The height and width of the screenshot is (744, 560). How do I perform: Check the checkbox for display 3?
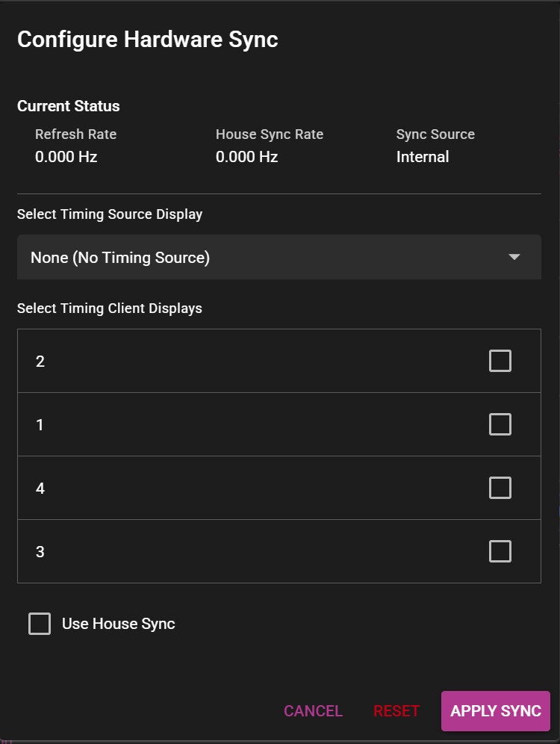point(500,551)
